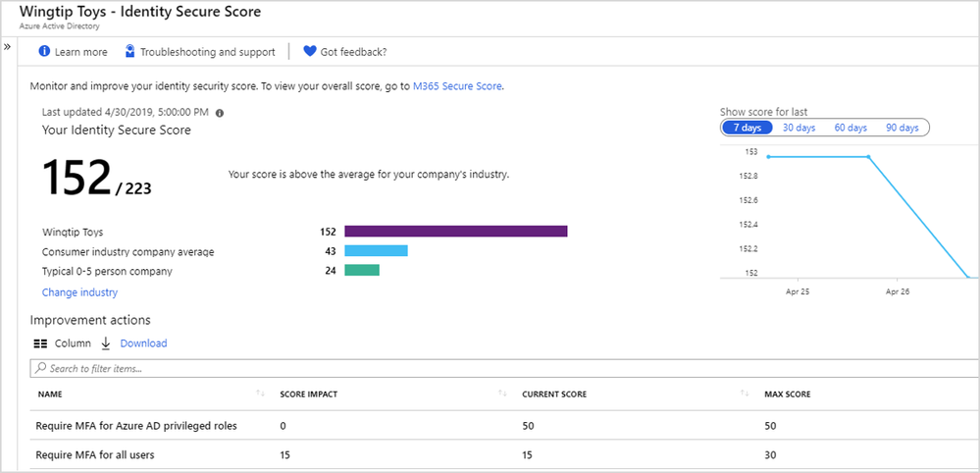Click the Apr 25 chart axis label

797,291
